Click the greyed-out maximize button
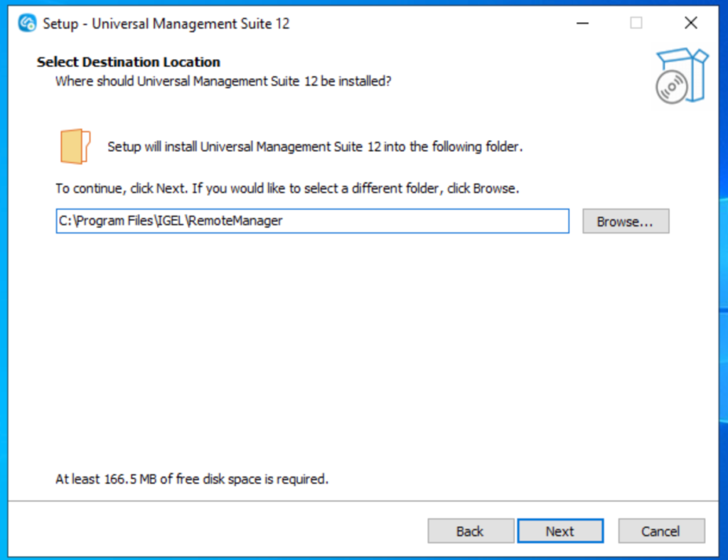 (636, 23)
